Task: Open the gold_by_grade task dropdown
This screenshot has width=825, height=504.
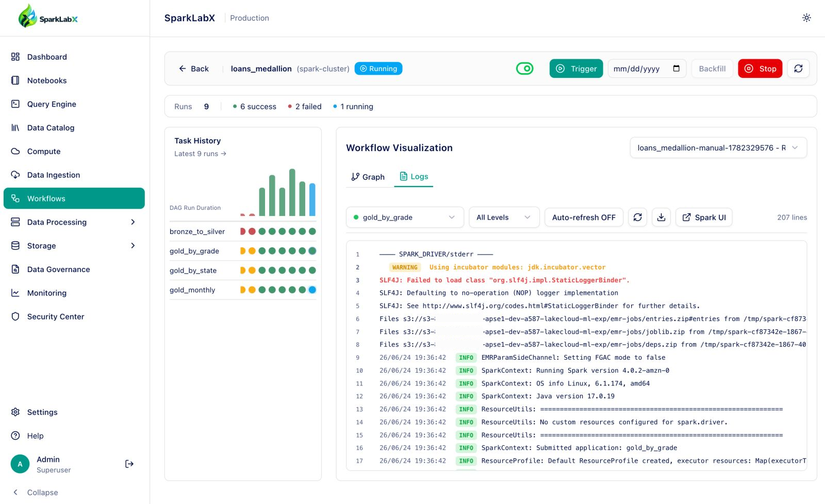Action: click(405, 217)
